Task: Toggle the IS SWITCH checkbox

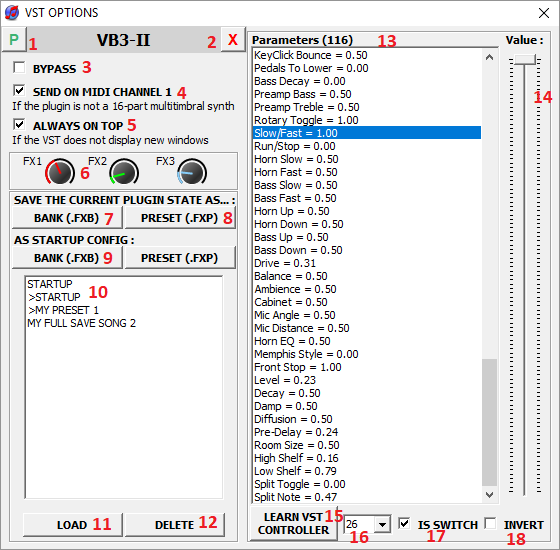Action: [x=404, y=524]
